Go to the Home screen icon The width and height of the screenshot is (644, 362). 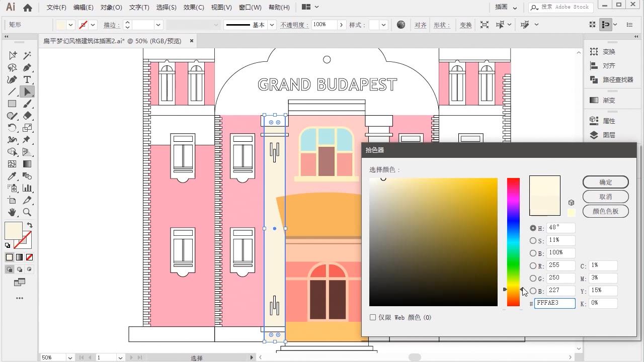28,8
